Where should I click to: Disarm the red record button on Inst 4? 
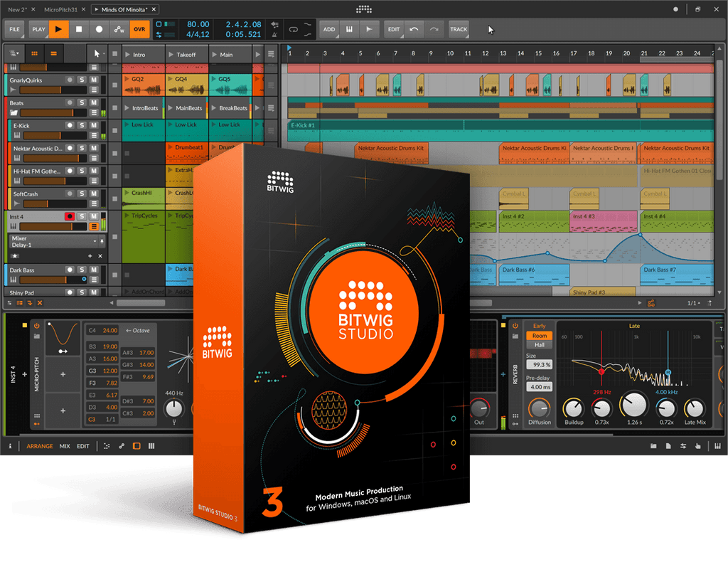[x=70, y=216]
